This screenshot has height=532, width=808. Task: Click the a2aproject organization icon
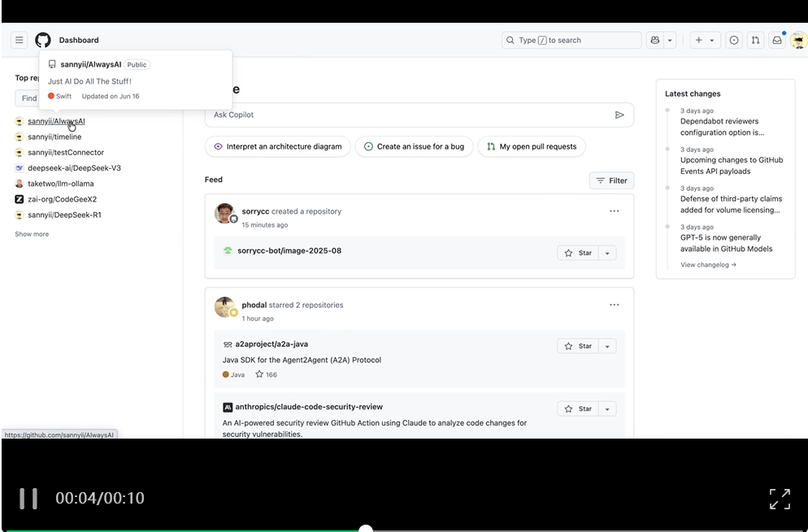[x=228, y=344]
